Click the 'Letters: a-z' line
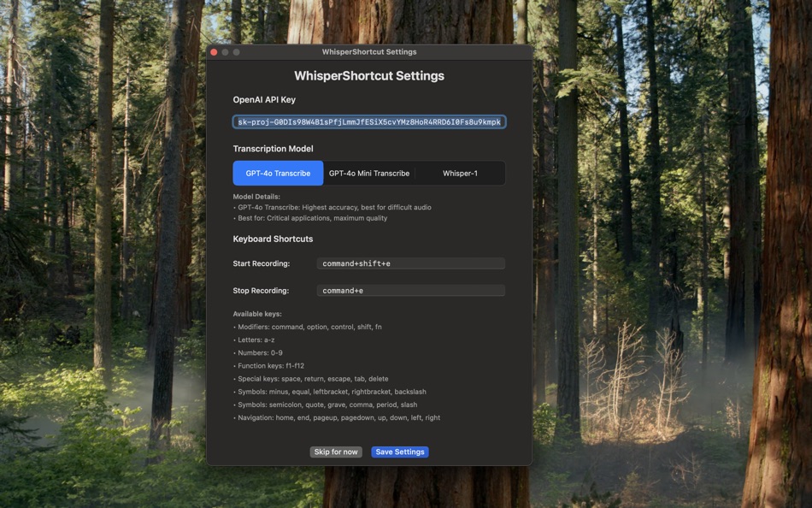The image size is (812, 508). (254, 340)
